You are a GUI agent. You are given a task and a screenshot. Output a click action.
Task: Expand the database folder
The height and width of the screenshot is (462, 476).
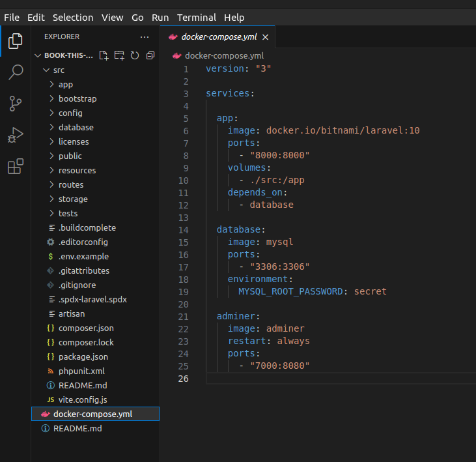[x=51, y=127]
